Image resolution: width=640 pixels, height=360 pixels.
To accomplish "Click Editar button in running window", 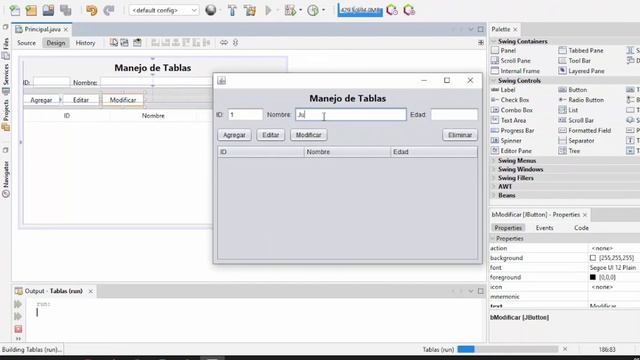I will [x=271, y=135].
